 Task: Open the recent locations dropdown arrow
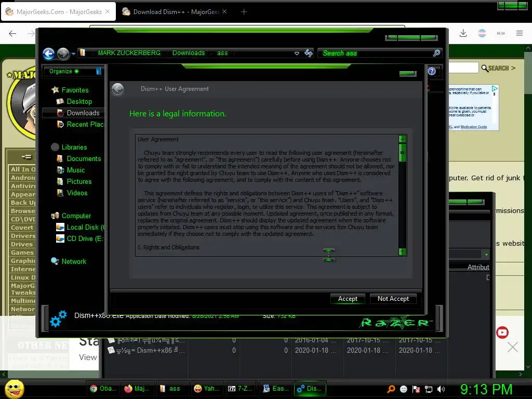pyautogui.click(x=73, y=54)
